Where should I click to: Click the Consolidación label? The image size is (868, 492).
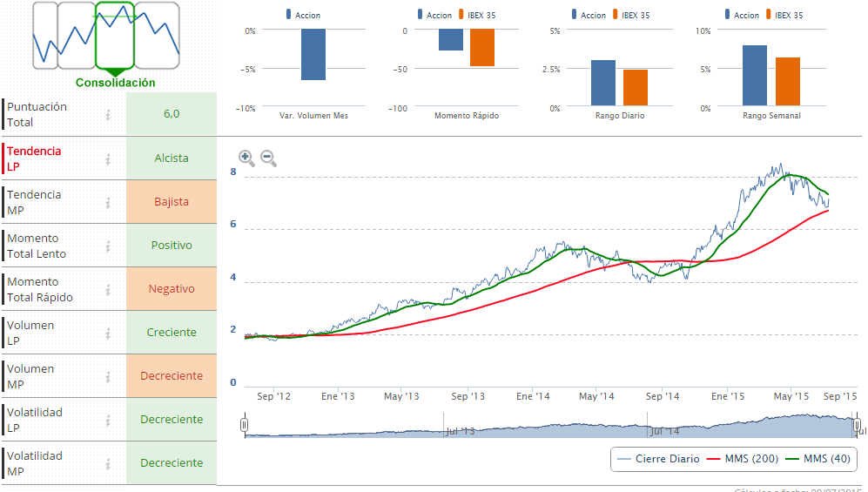[x=115, y=83]
